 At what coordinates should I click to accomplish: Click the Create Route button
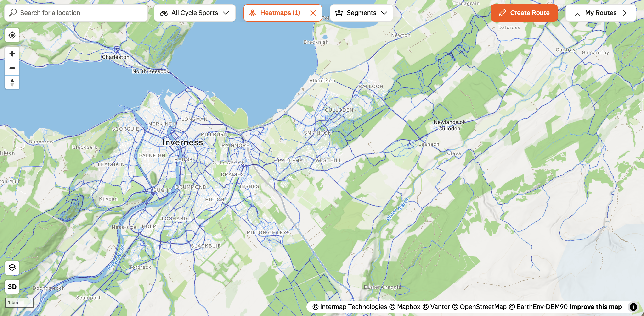(x=524, y=13)
